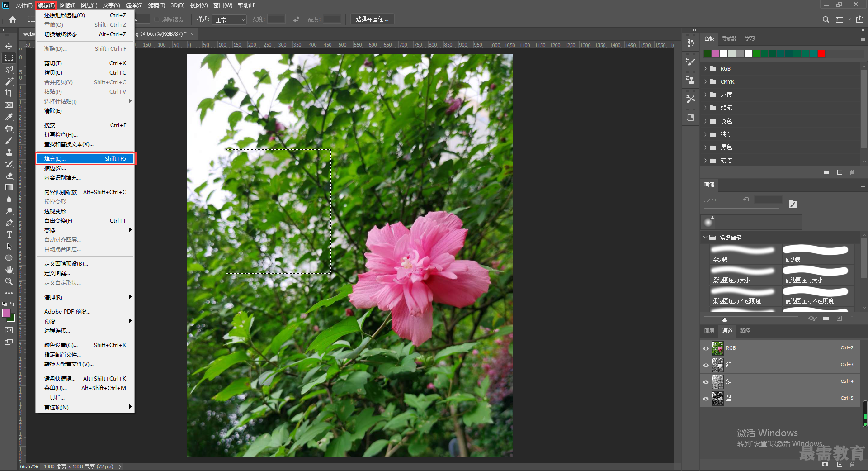
Task: Choose 内容识别填充... menu entry
Action: (85, 178)
